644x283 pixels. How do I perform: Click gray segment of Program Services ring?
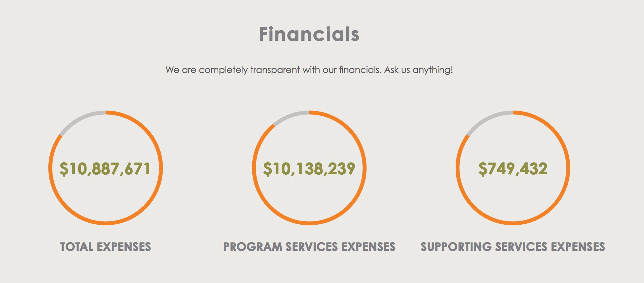(290, 116)
